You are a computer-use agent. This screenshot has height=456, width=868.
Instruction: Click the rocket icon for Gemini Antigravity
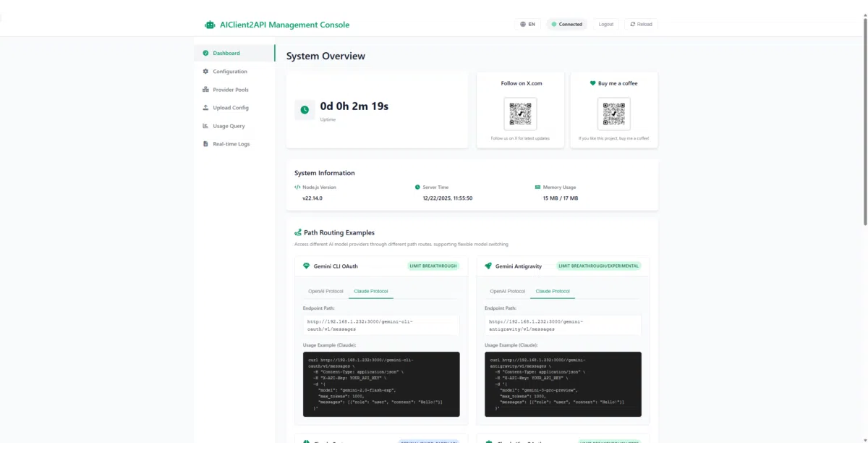point(488,266)
